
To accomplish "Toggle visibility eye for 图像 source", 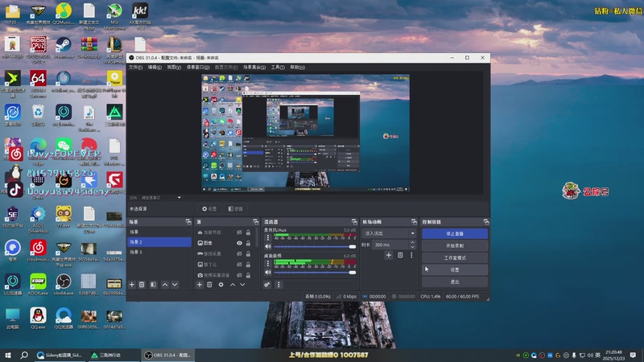I will pyautogui.click(x=239, y=242).
